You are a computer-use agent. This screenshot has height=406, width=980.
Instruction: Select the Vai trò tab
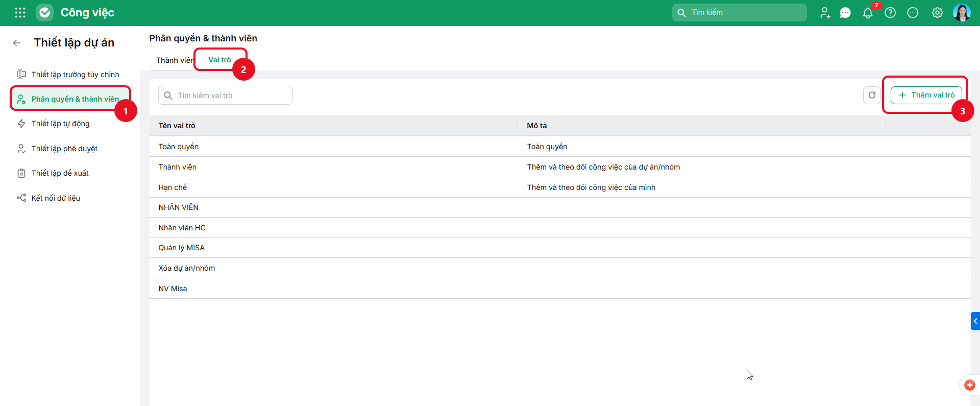pyautogui.click(x=219, y=60)
